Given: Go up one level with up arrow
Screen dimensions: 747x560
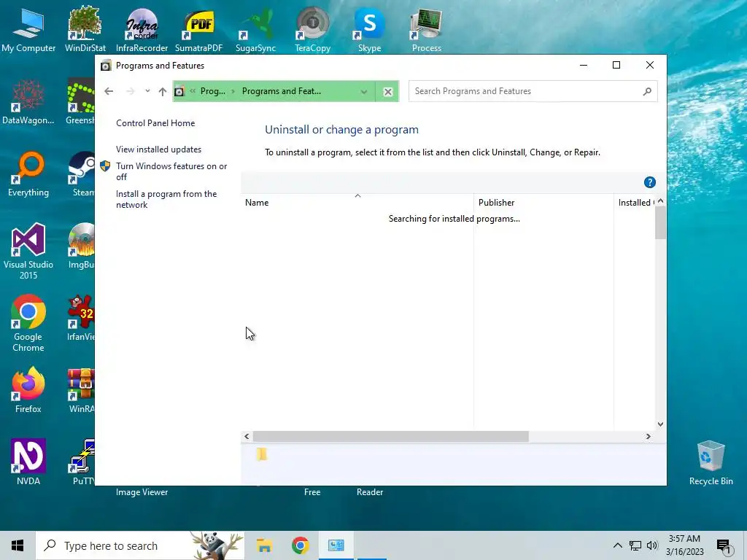Looking at the screenshot, I should [163, 91].
